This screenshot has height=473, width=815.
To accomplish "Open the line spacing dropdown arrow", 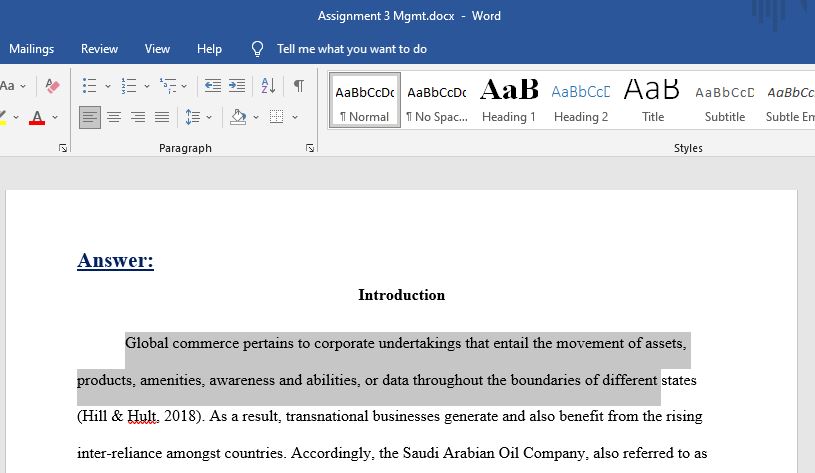I will pyautogui.click(x=209, y=117).
